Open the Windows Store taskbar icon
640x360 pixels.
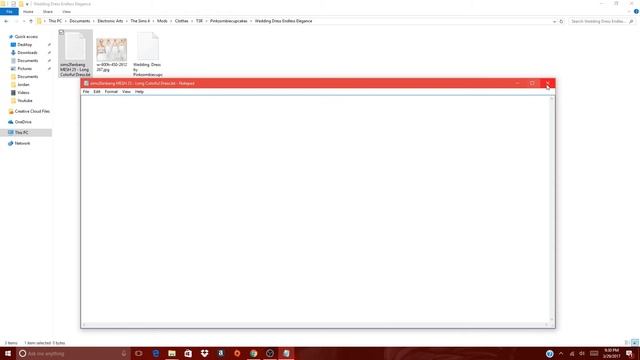click(188, 353)
